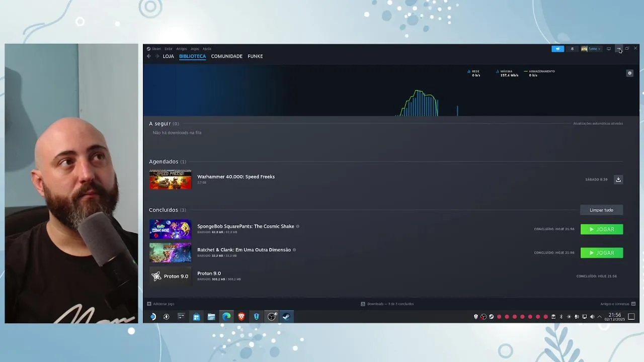644x362 pixels.
Task: Launch Microsoft Edge from taskbar
Action: 226,317
